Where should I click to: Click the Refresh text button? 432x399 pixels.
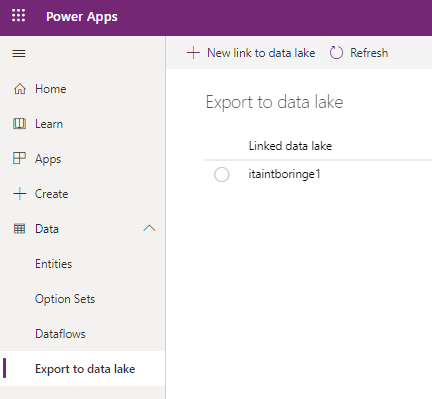click(369, 53)
